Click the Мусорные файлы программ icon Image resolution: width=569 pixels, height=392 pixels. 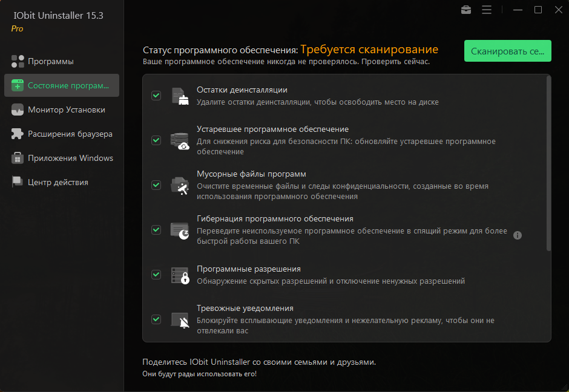180,186
